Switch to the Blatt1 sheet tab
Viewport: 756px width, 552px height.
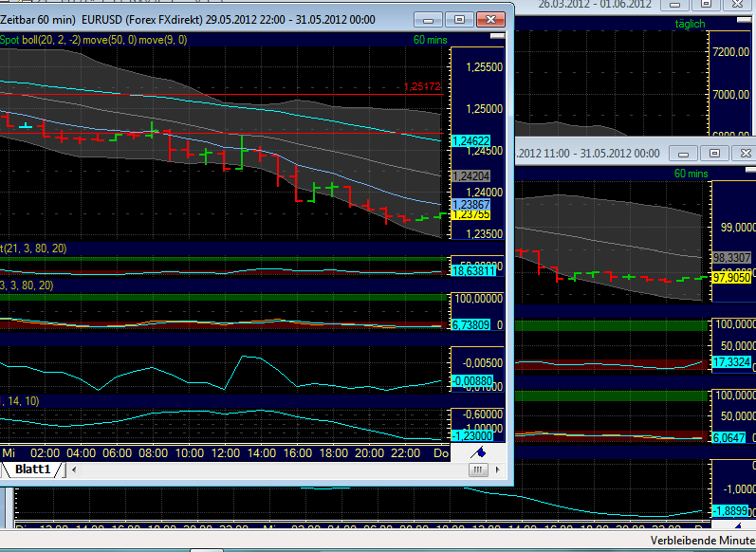pos(32,469)
